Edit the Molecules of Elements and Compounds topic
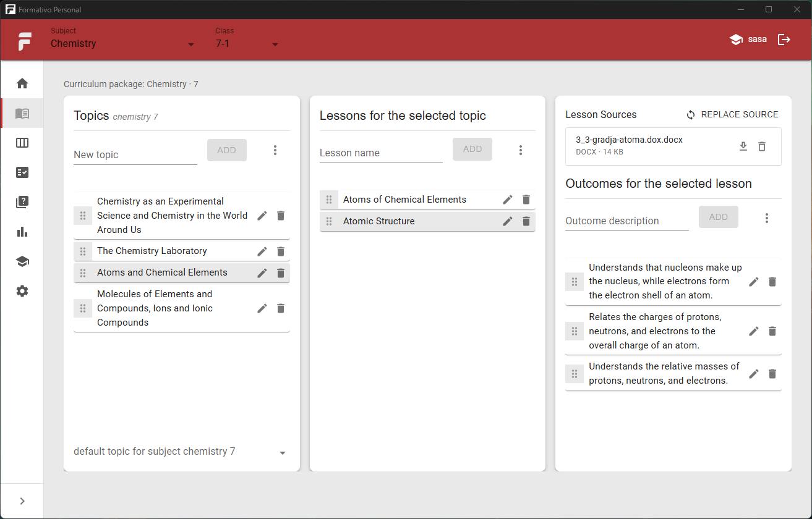 [x=262, y=308]
